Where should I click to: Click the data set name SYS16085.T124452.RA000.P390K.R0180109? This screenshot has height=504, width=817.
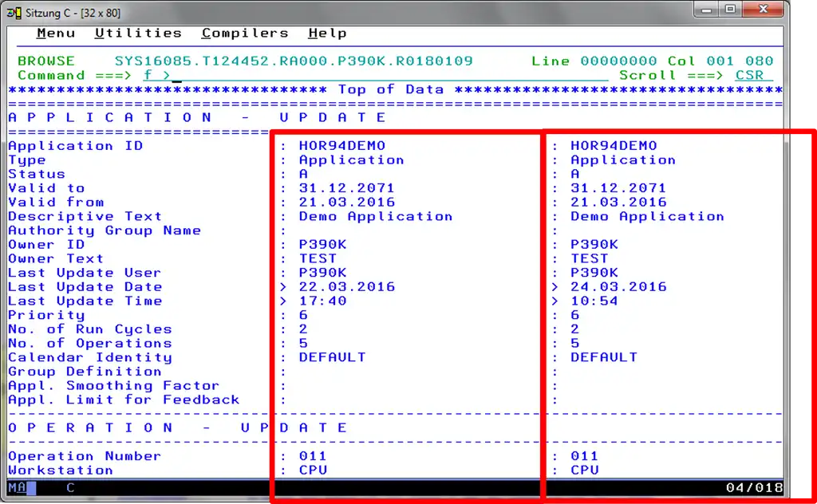point(294,61)
